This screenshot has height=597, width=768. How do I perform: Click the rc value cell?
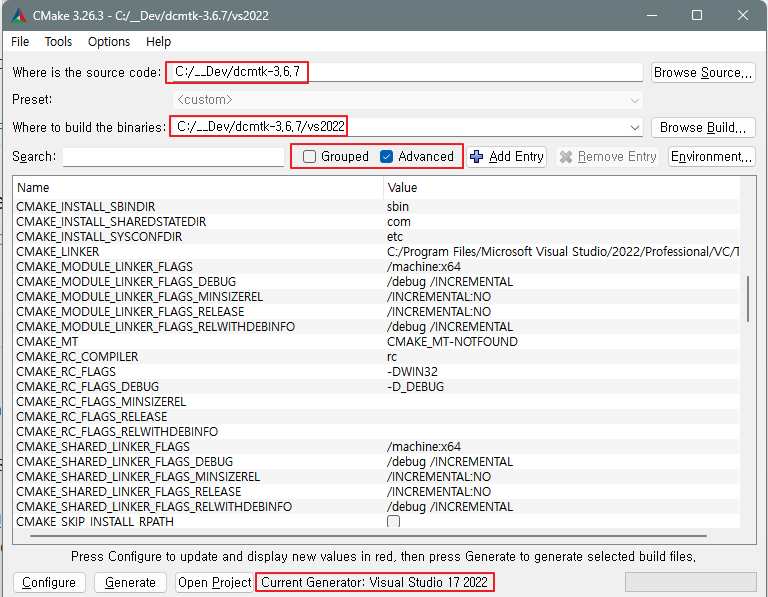click(x=392, y=357)
